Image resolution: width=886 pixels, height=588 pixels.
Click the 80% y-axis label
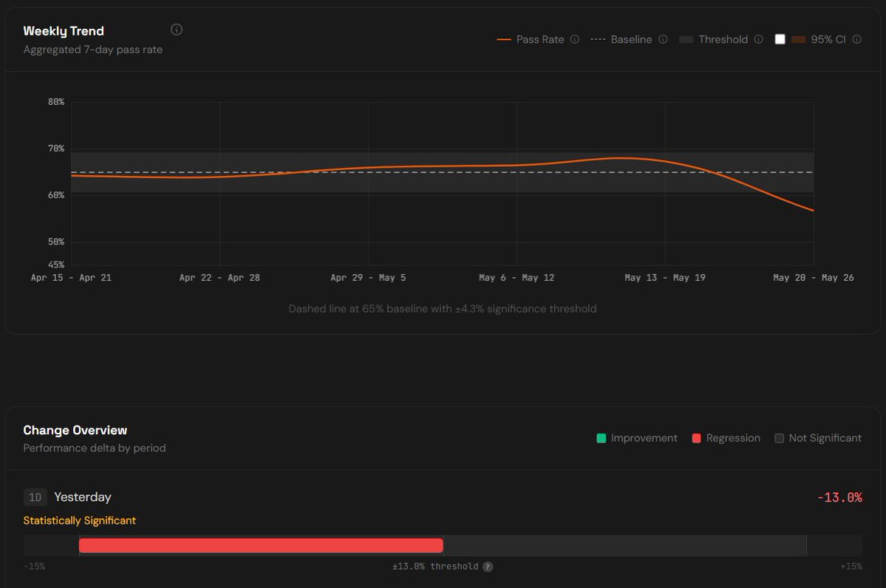coord(56,102)
